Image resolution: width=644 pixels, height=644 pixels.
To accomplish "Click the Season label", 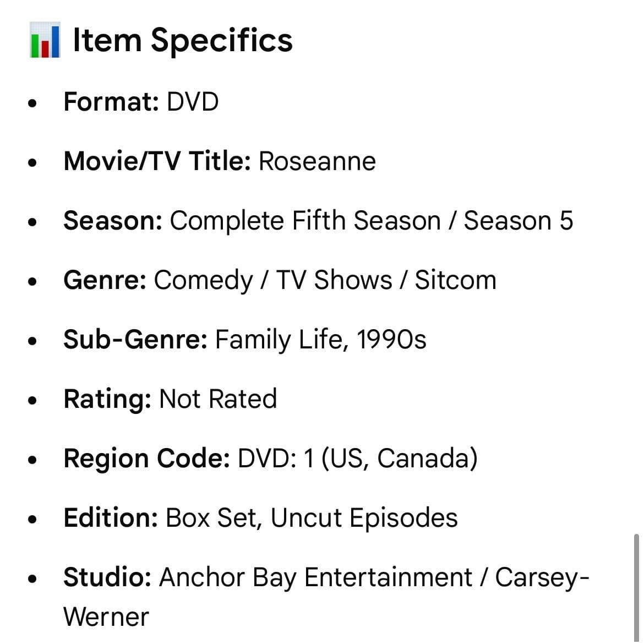I will coord(113,221).
